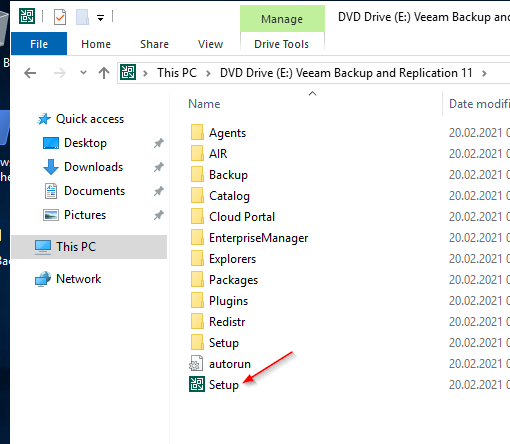Screen dimensions: 510x444
Task: Select This PC in the navigation pane
Action: pyautogui.click(x=89, y=247)
